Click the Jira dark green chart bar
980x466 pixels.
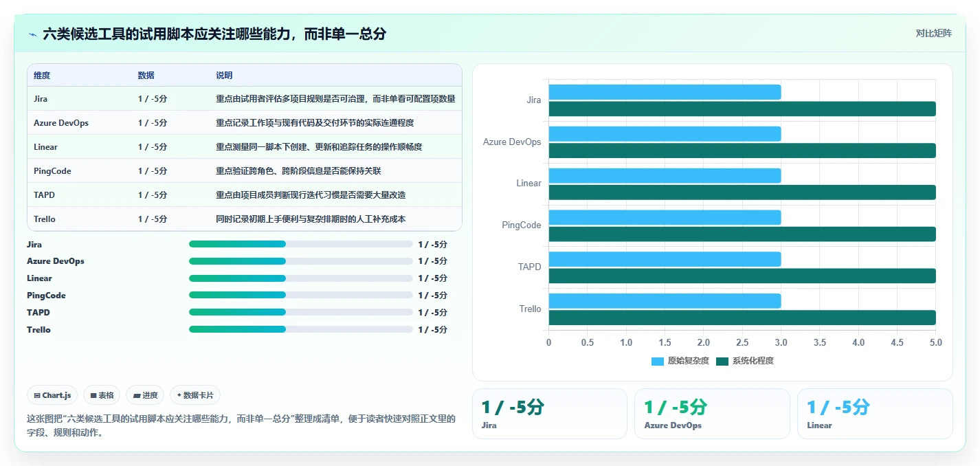coord(742,109)
